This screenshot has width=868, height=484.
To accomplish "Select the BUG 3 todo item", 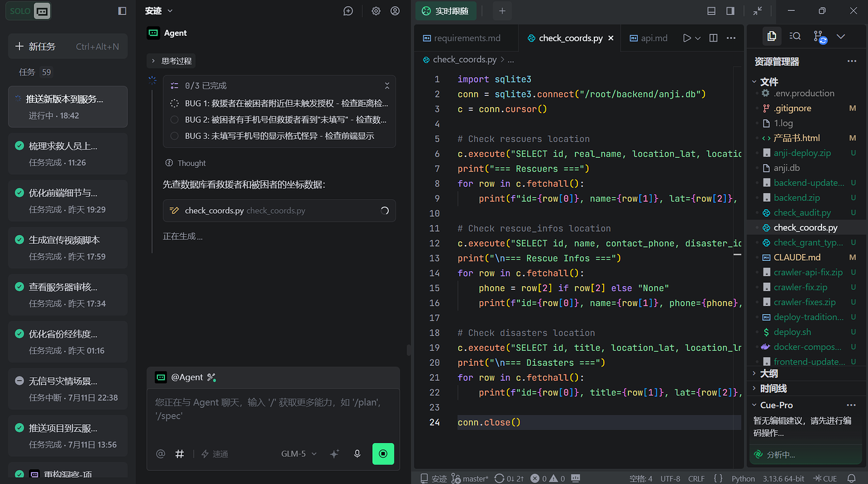I will [279, 136].
